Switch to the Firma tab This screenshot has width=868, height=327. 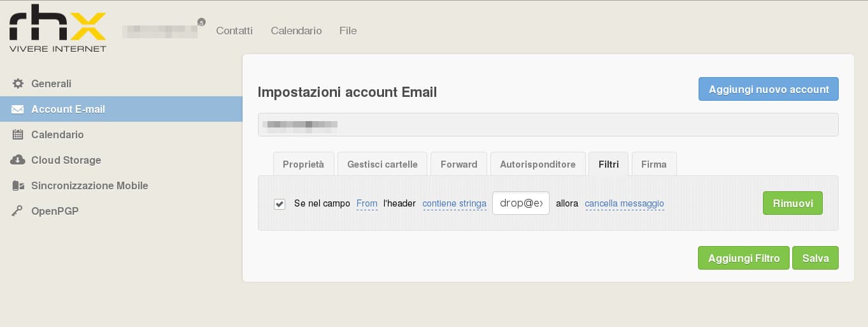pos(654,164)
